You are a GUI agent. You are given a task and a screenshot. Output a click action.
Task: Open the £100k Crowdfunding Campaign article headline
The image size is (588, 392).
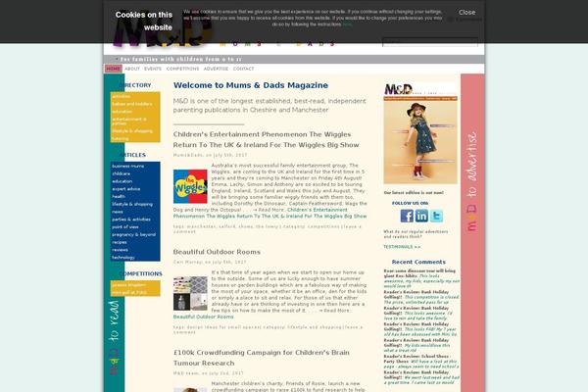[x=262, y=358]
